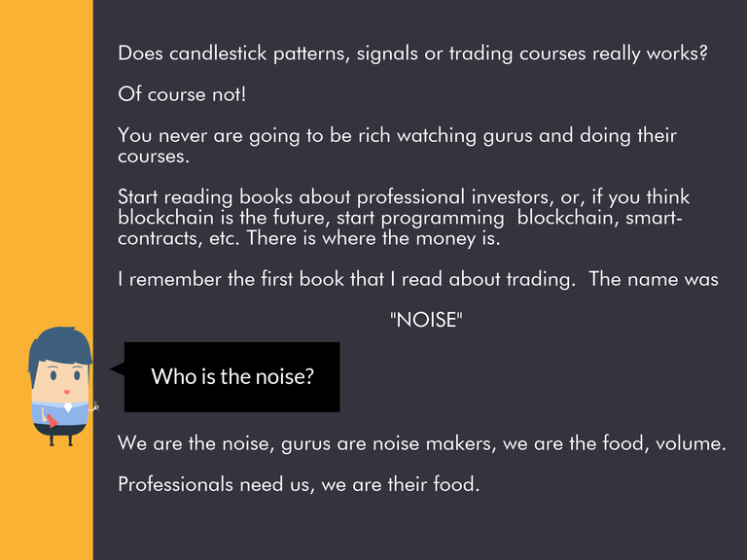Click the line 'I remember the first book'
The image size is (747, 560).
[418, 279]
